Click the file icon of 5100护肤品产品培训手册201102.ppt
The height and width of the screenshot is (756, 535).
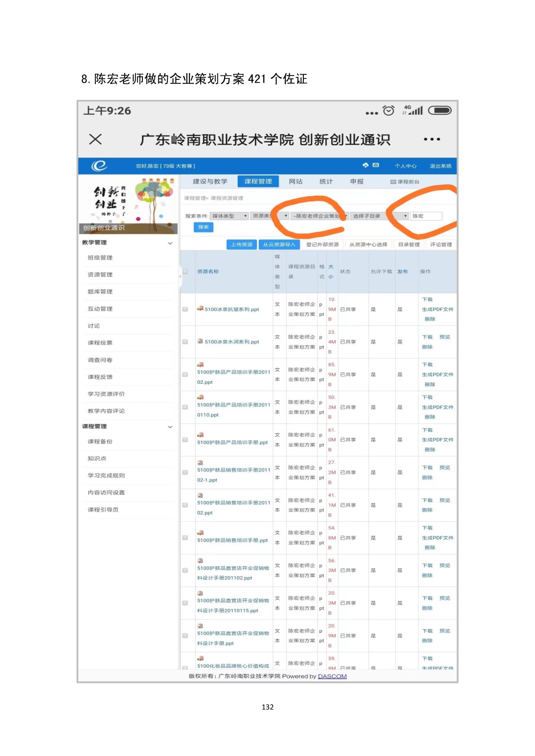tap(200, 365)
